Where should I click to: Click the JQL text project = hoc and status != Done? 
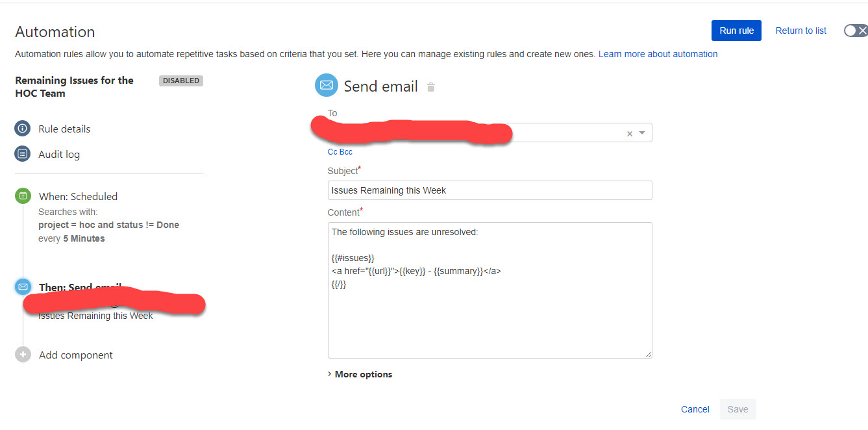(108, 225)
